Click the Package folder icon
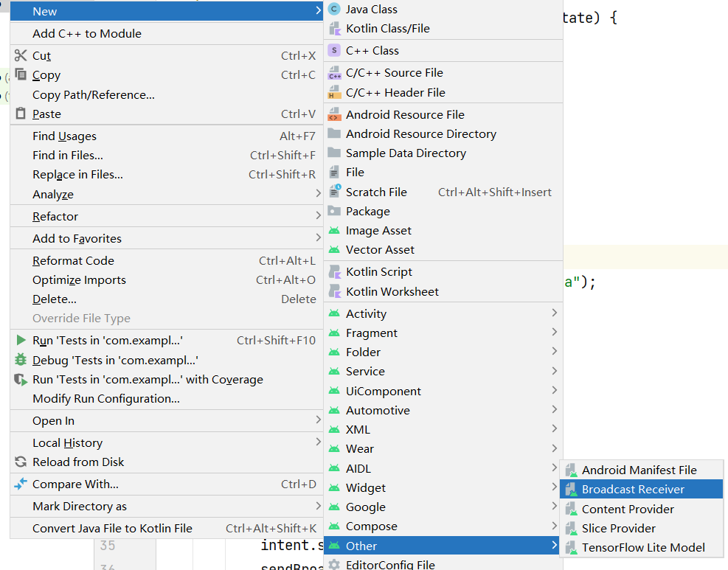 coord(334,211)
